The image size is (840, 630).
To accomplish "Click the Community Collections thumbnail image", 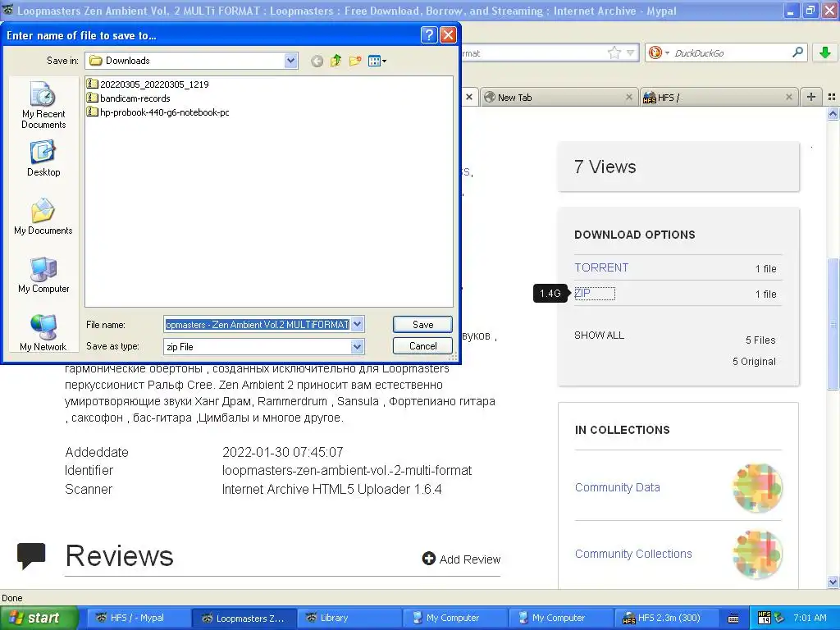I will [757, 554].
